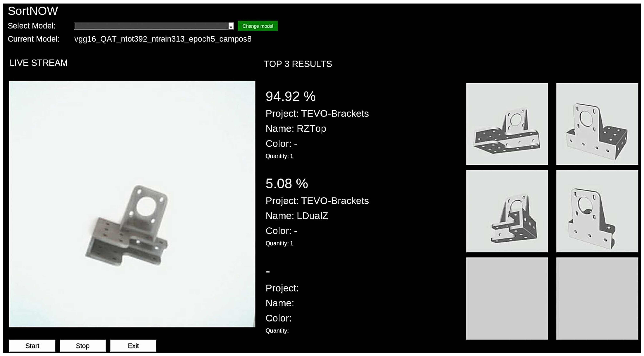Click second empty third-result thumbnail

coord(597,299)
